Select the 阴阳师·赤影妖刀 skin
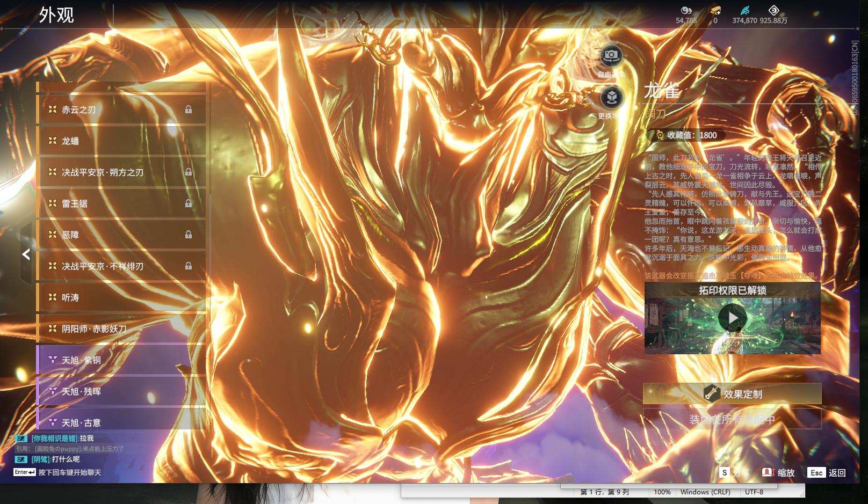 (x=121, y=328)
